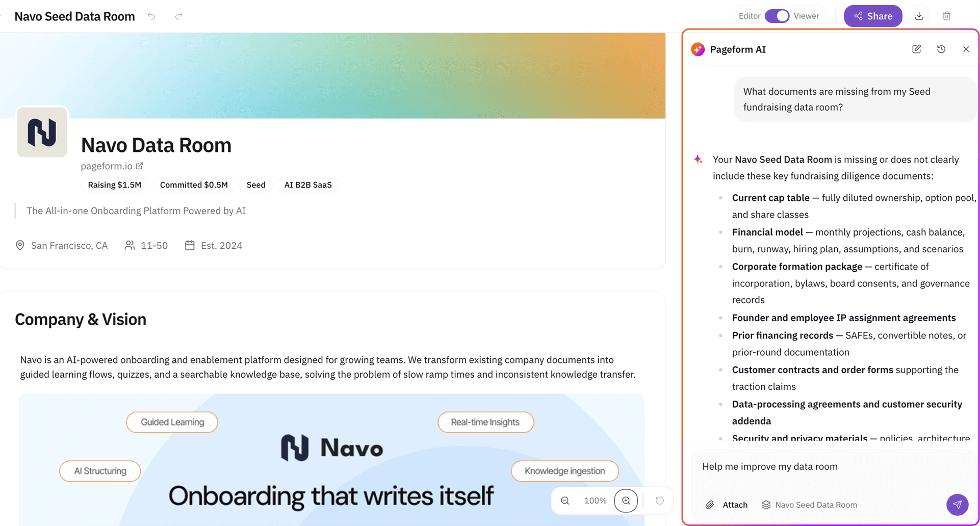Click the paperclip attach icon

710,505
